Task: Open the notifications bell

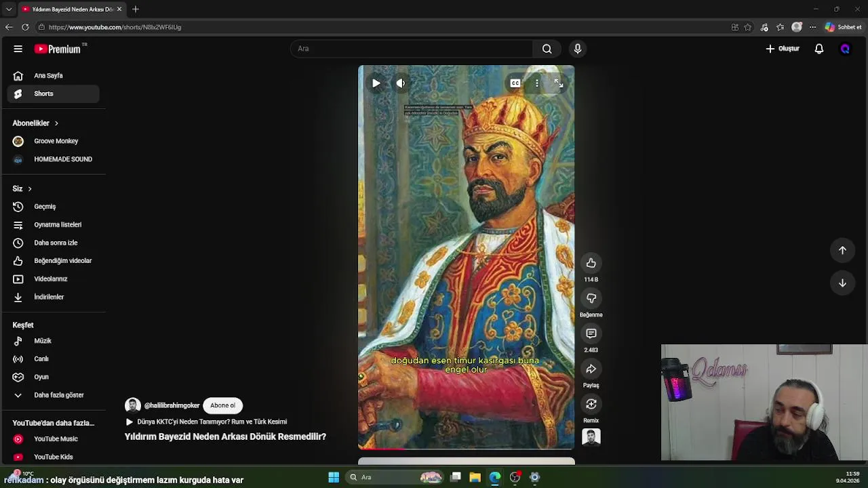Action: [x=819, y=49]
